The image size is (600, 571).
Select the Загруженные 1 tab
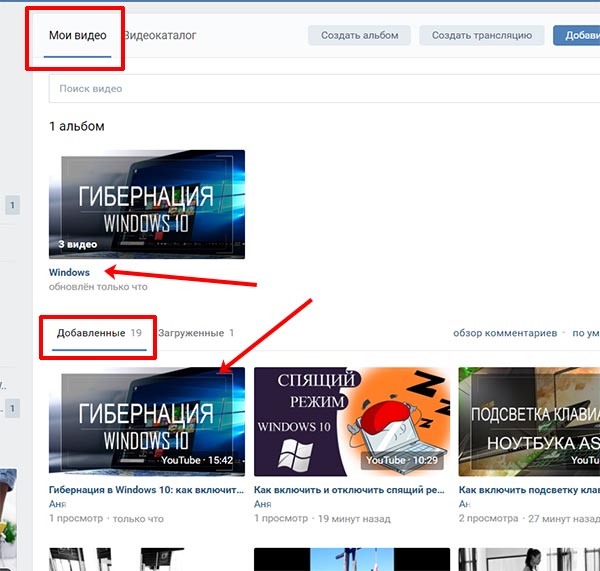pos(196,333)
